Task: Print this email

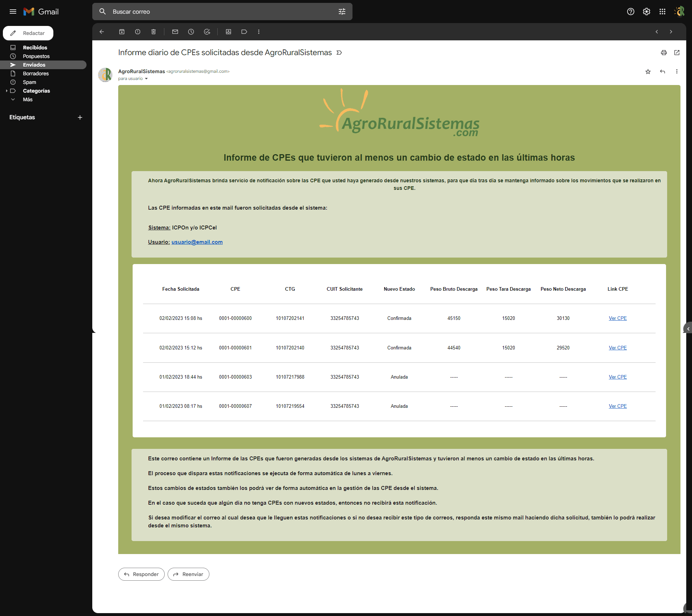Action: (664, 53)
